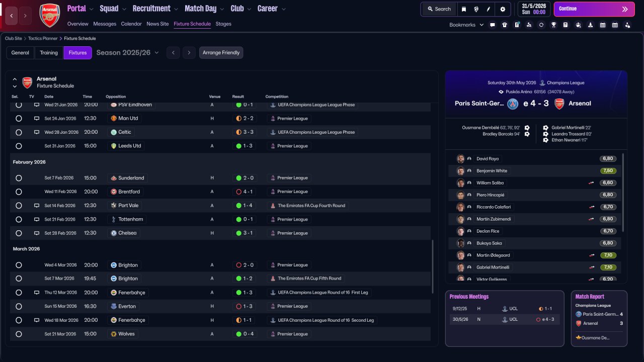Select the Leeds Utd fixture radio button
The width and height of the screenshot is (644, 362).
click(x=19, y=146)
